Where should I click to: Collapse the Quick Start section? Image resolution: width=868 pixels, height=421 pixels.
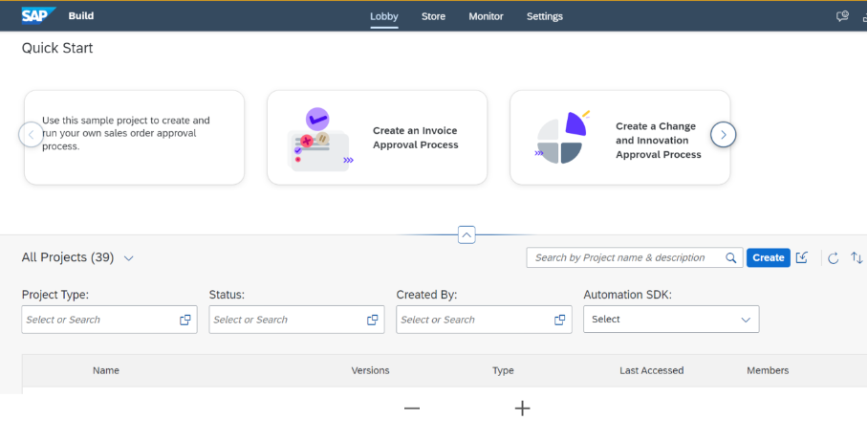(x=467, y=234)
